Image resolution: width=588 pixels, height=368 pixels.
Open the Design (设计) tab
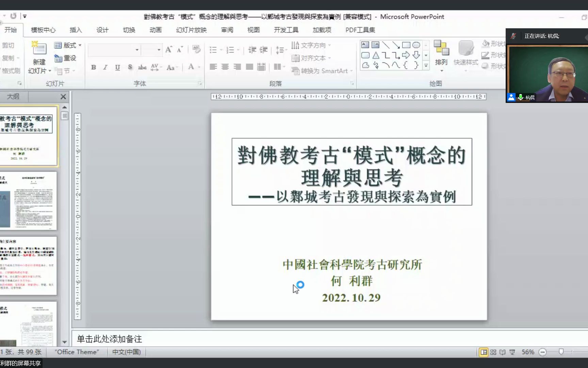[x=102, y=30]
